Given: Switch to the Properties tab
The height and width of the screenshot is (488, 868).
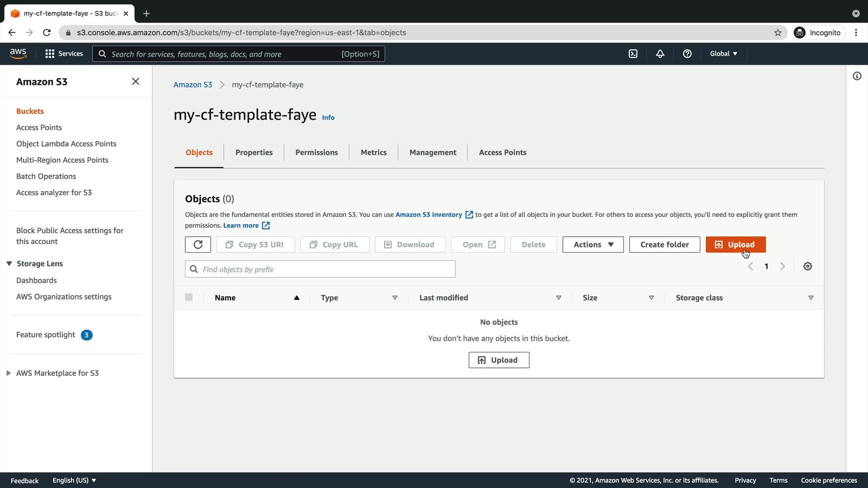Looking at the screenshot, I should pos(254,153).
